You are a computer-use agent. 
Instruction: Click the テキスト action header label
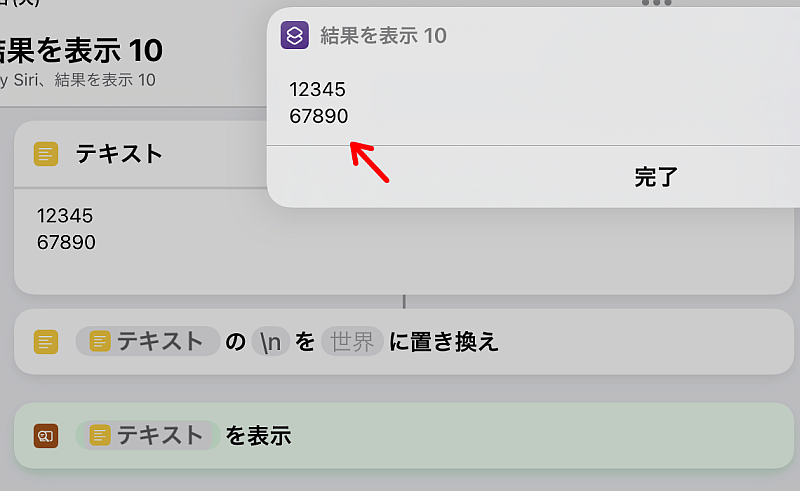(x=119, y=154)
